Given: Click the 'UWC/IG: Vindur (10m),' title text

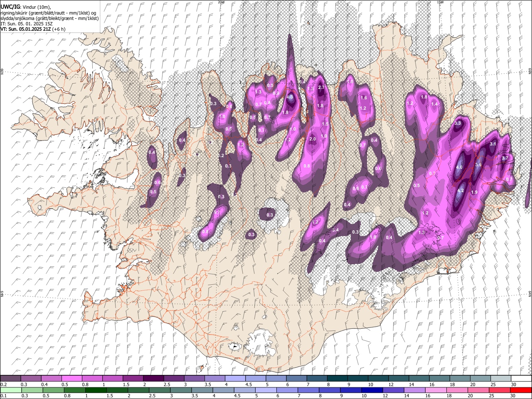Looking at the screenshot, I should point(26,7).
